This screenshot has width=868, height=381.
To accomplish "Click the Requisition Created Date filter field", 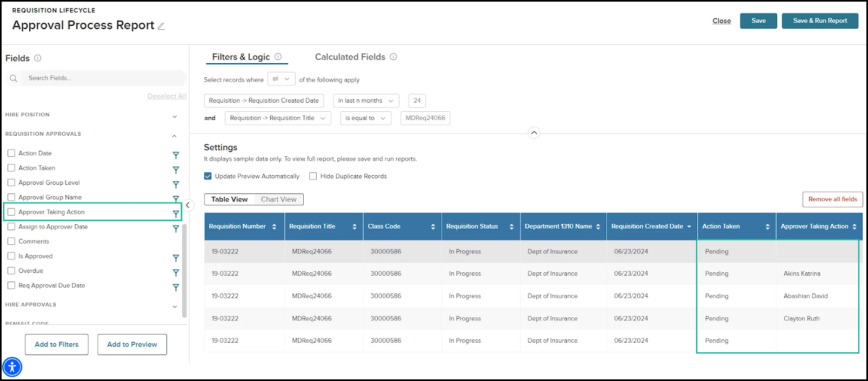I will [x=264, y=101].
